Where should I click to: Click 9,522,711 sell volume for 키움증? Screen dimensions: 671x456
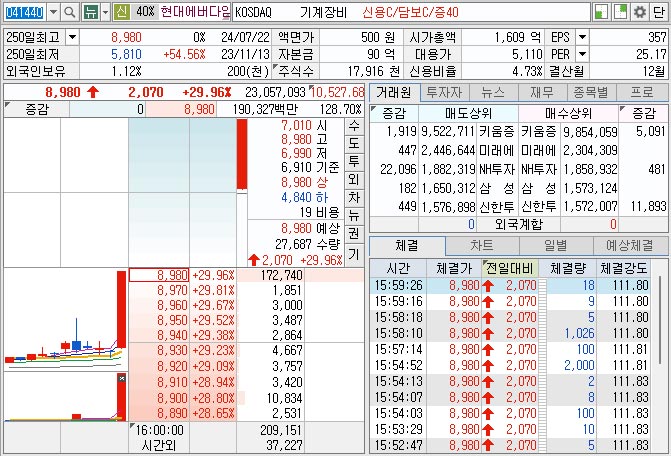pyautogui.click(x=448, y=131)
